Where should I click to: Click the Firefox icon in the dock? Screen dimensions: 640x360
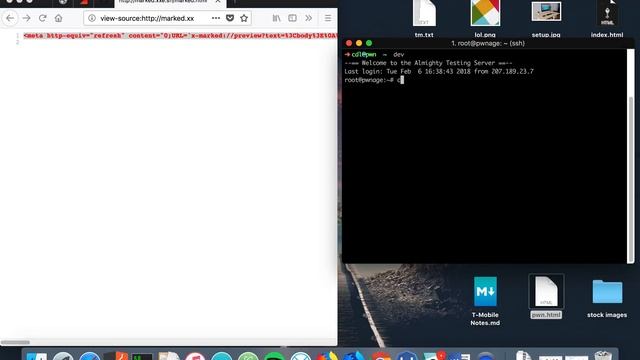click(x=328, y=356)
